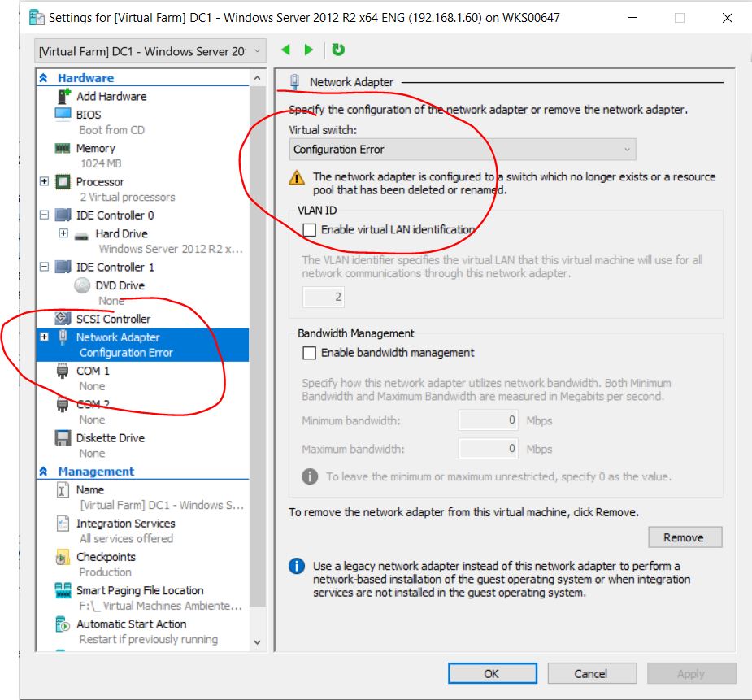Click the settings window title bar icon
Screen dimensions: 752x700
[x=37, y=18]
